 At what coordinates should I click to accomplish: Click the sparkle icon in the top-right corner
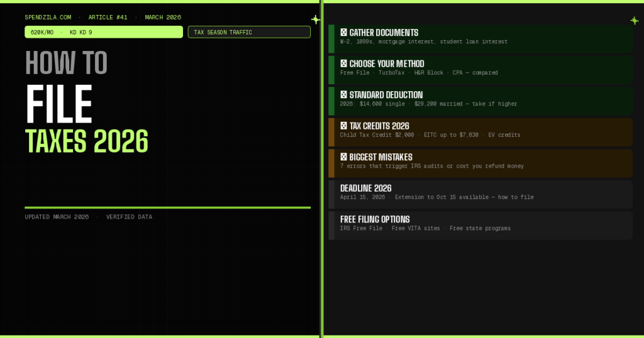pyautogui.click(x=634, y=21)
